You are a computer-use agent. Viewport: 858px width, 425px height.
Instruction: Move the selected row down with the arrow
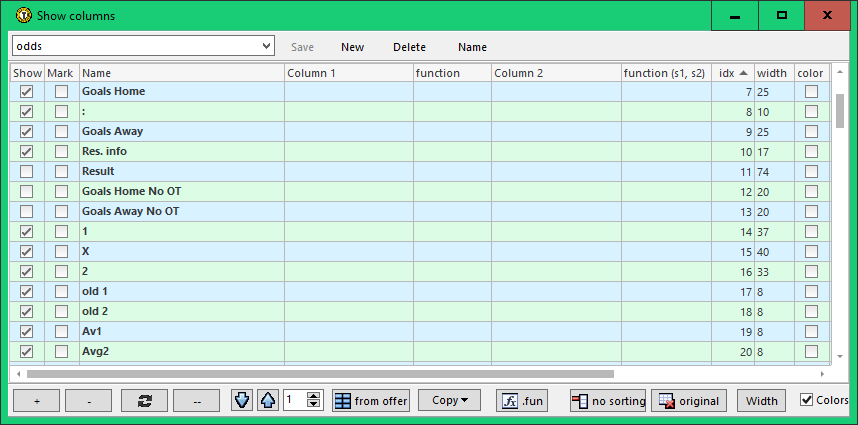[x=242, y=401]
